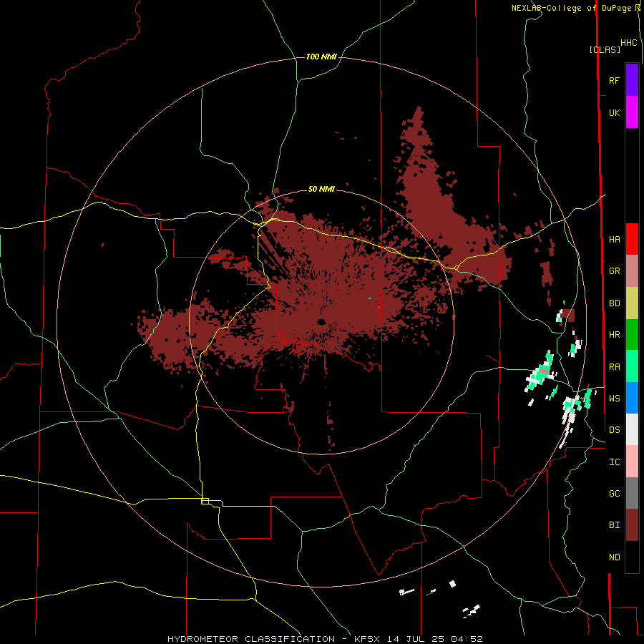The image size is (644, 644).
Task: Click the KFSX station identifier
Action: [367, 639]
